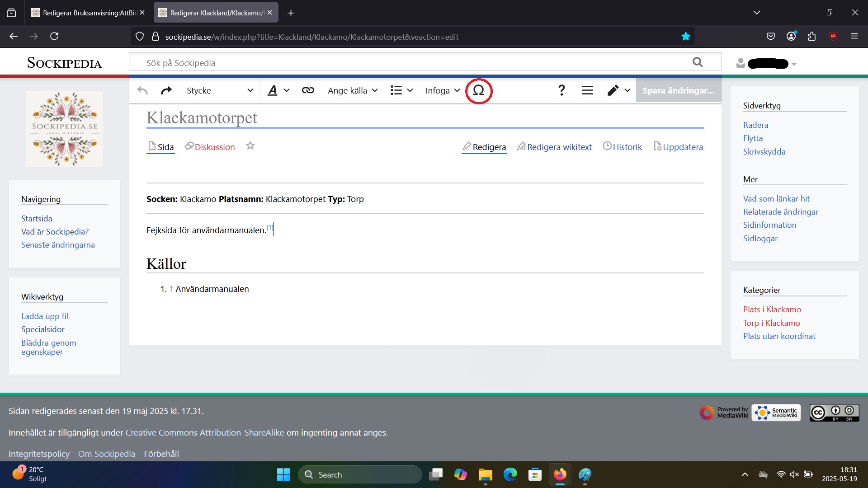Open the Senaste ändringarna link
Image resolution: width=868 pixels, height=488 pixels.
pyautogui.click(x=58, y=245)
